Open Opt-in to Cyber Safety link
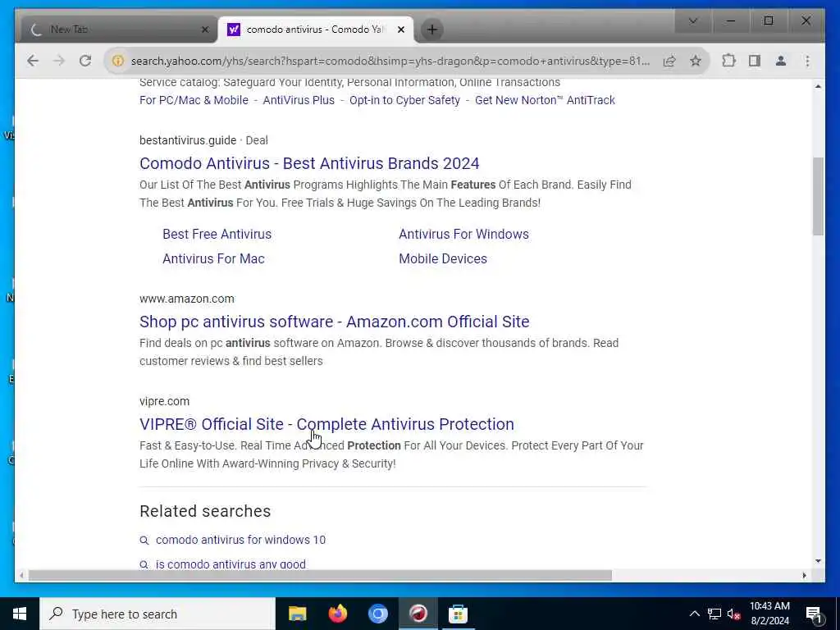The width and height of the screenshot is (840, 630). click(404, 100)
